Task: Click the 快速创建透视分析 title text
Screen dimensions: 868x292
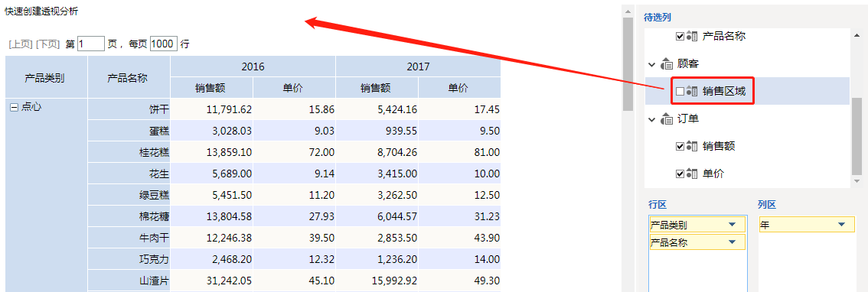Action: coord(41,11)
